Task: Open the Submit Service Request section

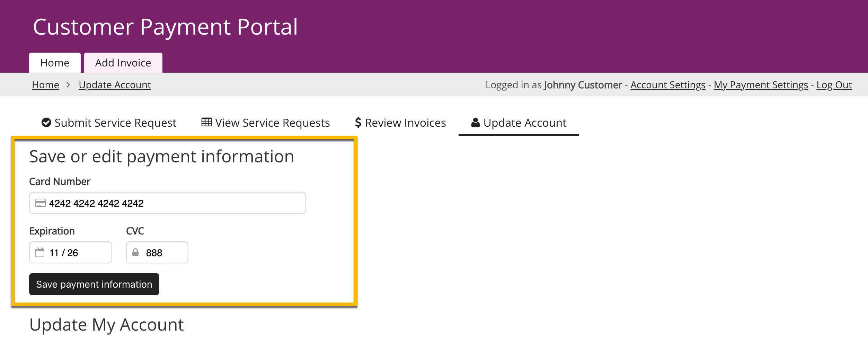Action: (x=115, y=123)
